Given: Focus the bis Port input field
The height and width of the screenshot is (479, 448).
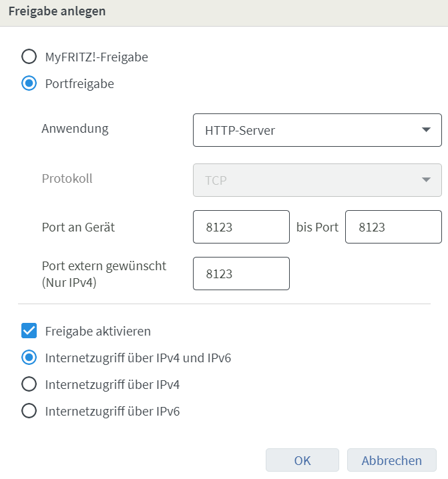Looking at the screenshot, I should (393, 227).
